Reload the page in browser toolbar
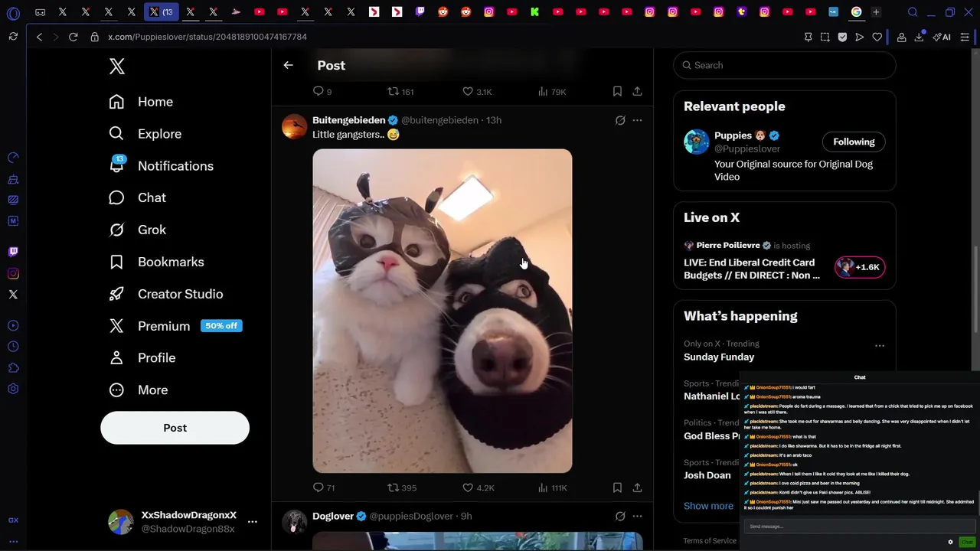Image resolution: width=980 pixels, height=551 pixels. pyautogui.click(x=73, y=37)
